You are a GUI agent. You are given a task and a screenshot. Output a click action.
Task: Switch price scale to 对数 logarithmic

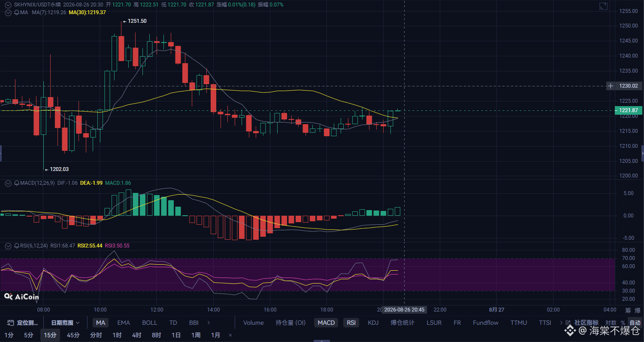click(x=611, y=323)
